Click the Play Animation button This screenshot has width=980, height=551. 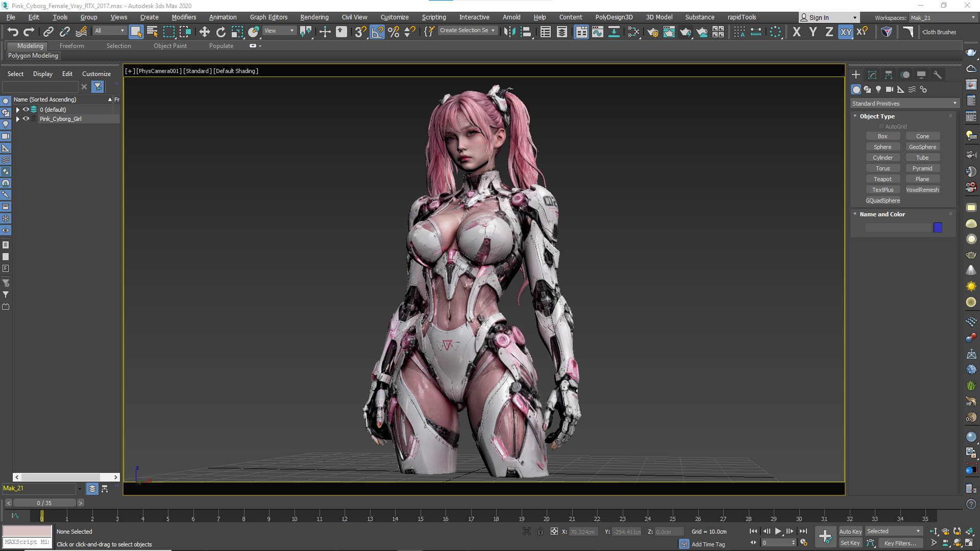pos(778,532)
